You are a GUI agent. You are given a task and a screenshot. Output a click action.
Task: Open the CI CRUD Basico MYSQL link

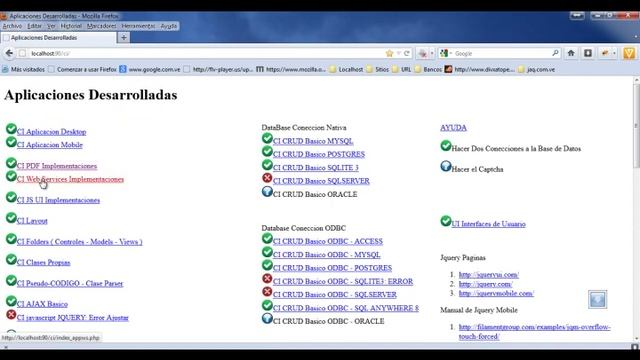point(313,141)
